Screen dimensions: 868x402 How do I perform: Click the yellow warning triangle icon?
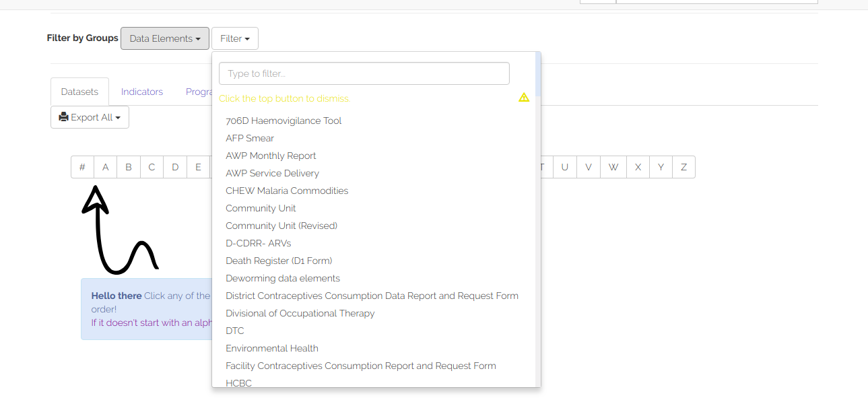[524, 98]
